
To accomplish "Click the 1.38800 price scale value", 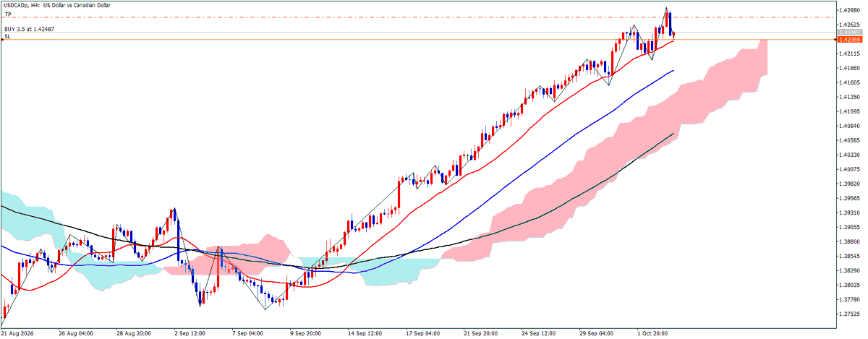I will coord(850,241).
